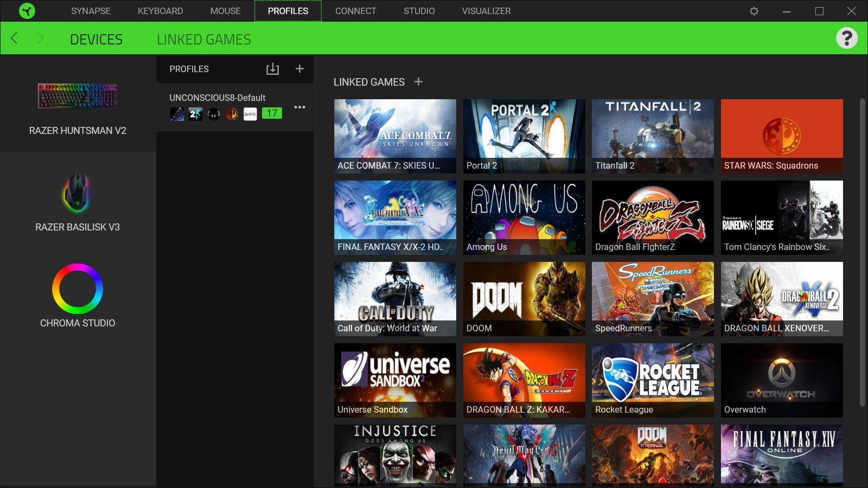This screenshot has width=868, height=488.
Task: Select the Portal 2 game thumbnail
Action: coord(524,136)
